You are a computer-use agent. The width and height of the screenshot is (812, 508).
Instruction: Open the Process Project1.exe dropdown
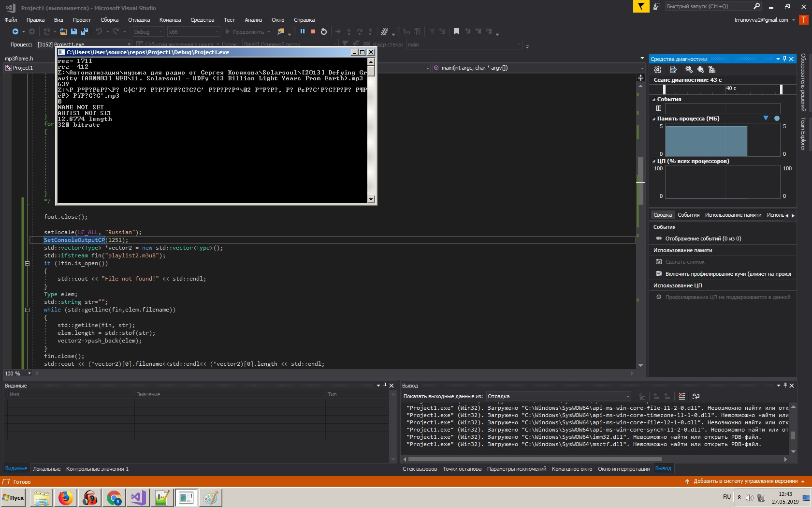[x=85, y=44]
